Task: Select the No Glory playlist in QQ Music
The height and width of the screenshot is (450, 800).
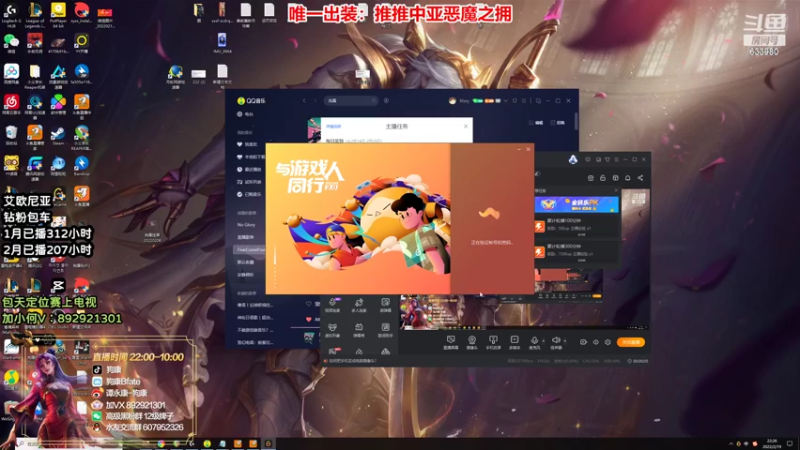Action: click(x=247, y=225)
